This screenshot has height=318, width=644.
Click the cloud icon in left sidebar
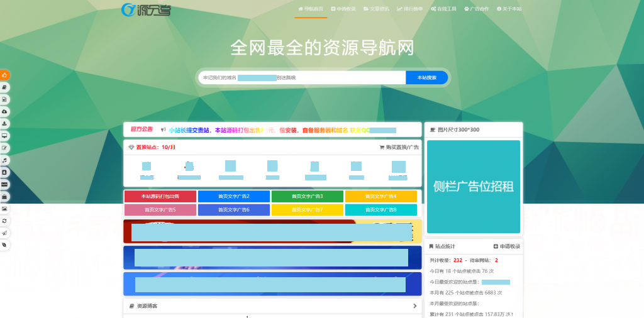tap(5, 111)
